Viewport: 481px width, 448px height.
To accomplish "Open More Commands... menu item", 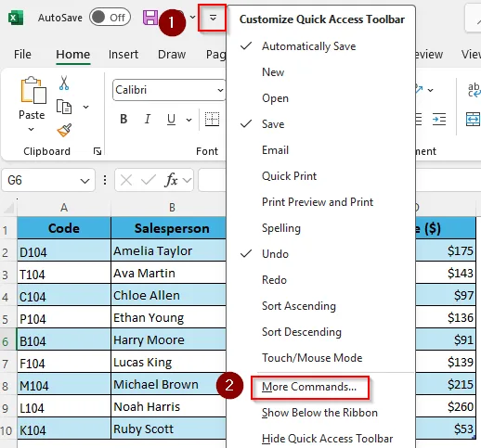I will pos(310,387).
